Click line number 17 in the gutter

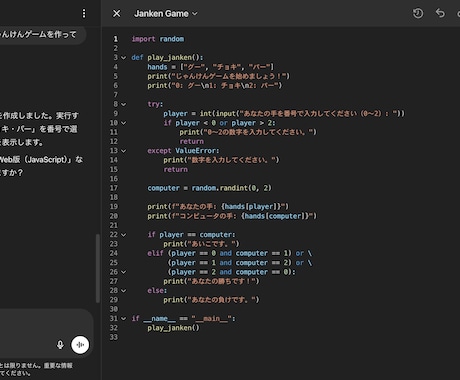pos(114,188)
